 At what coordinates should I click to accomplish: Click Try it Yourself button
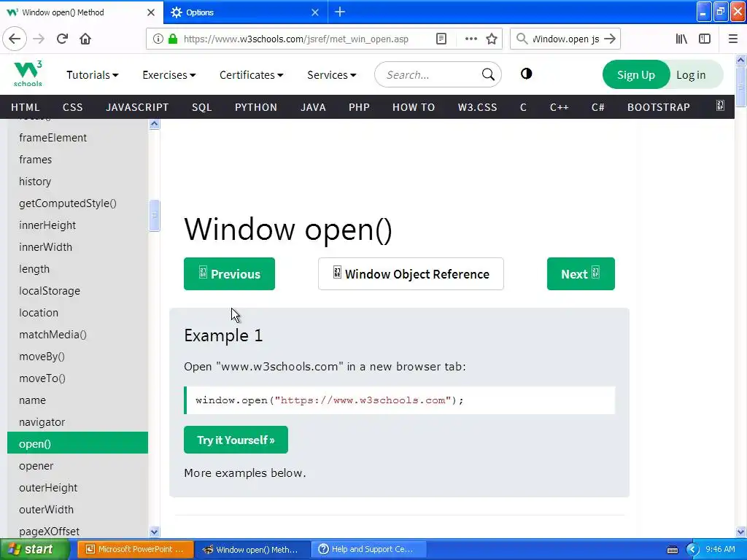[236, 440]
